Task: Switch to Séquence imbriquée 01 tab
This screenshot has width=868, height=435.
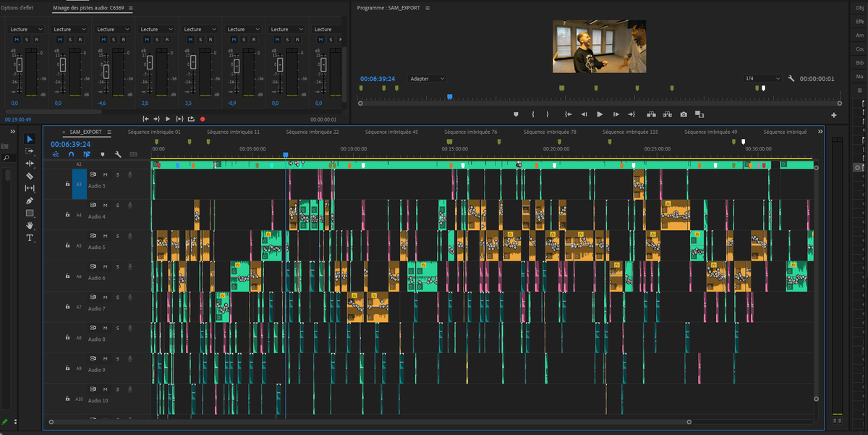Action: tap(154, 132)
